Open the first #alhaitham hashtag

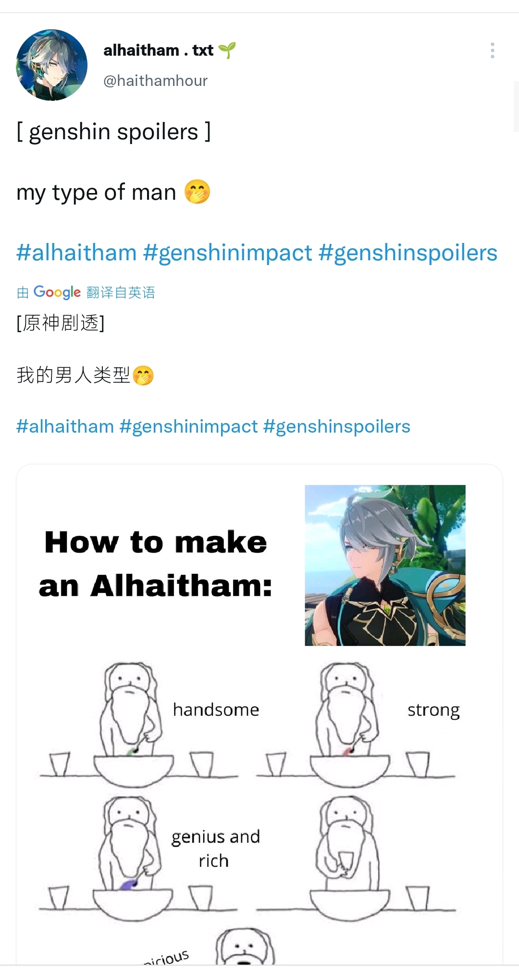76,253
